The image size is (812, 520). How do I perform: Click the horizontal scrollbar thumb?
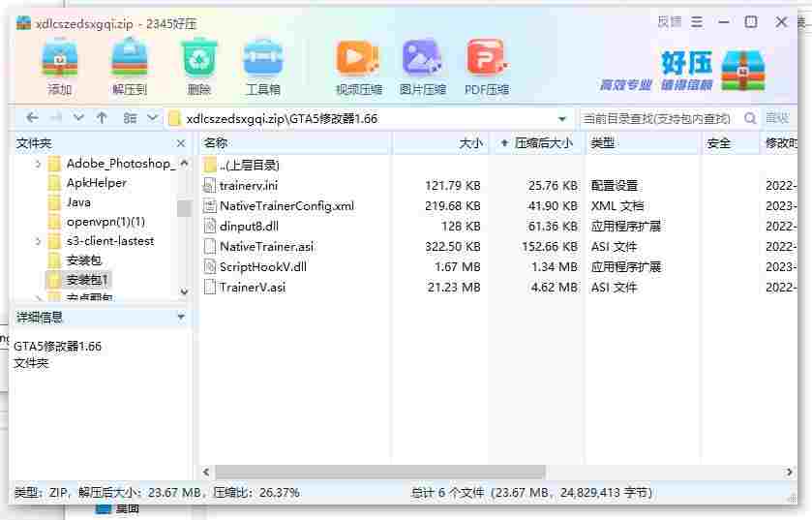coord(379,472)
